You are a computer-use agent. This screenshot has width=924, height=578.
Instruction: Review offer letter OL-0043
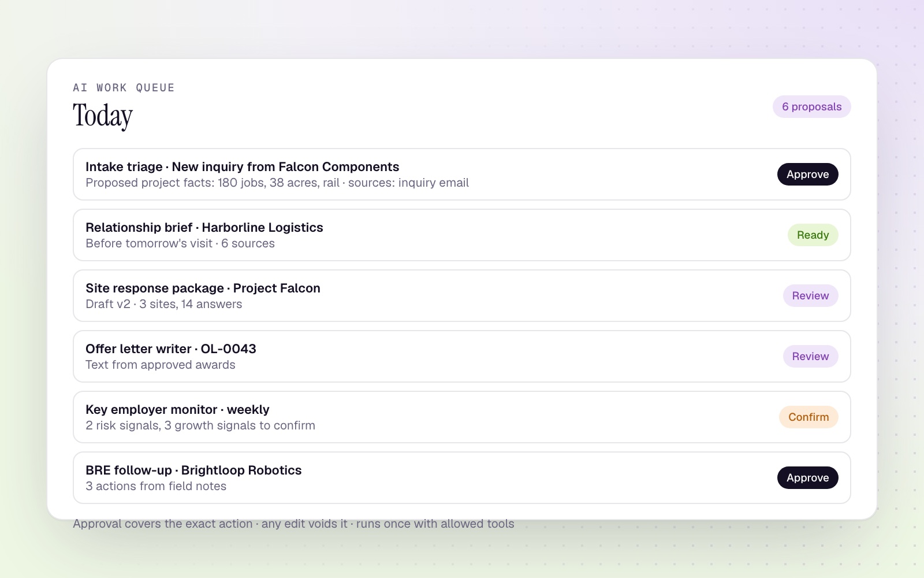click(810, 357)
